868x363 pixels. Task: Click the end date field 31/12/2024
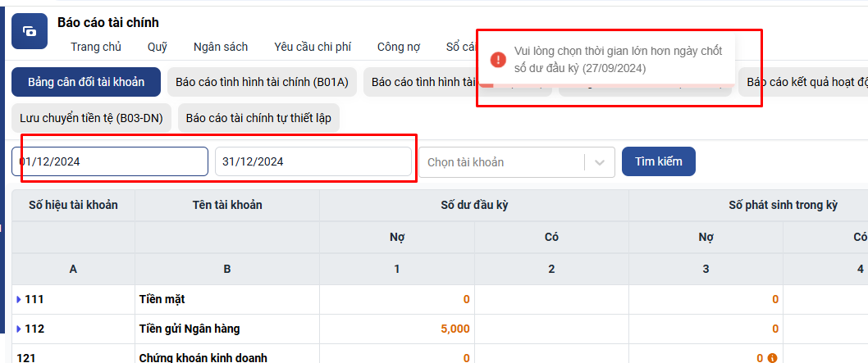click(x=313, y=162)
